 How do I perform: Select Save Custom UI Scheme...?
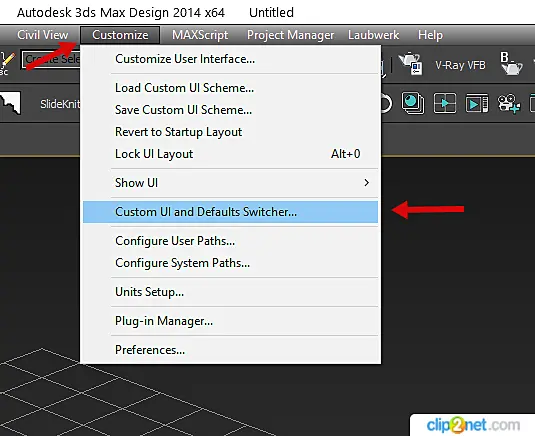tap(230, 110)
